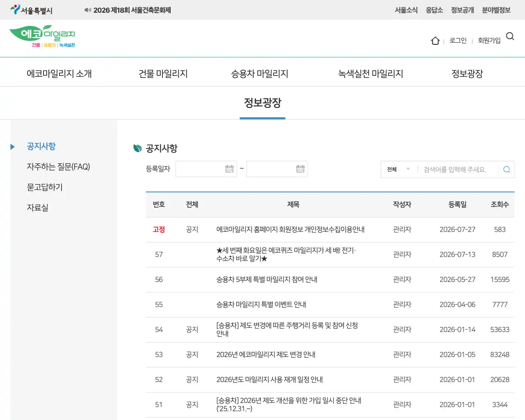Open notice 51 가입 일시 중단 안내
This screenshot has width=525, height=420.
tap(289, 405)
